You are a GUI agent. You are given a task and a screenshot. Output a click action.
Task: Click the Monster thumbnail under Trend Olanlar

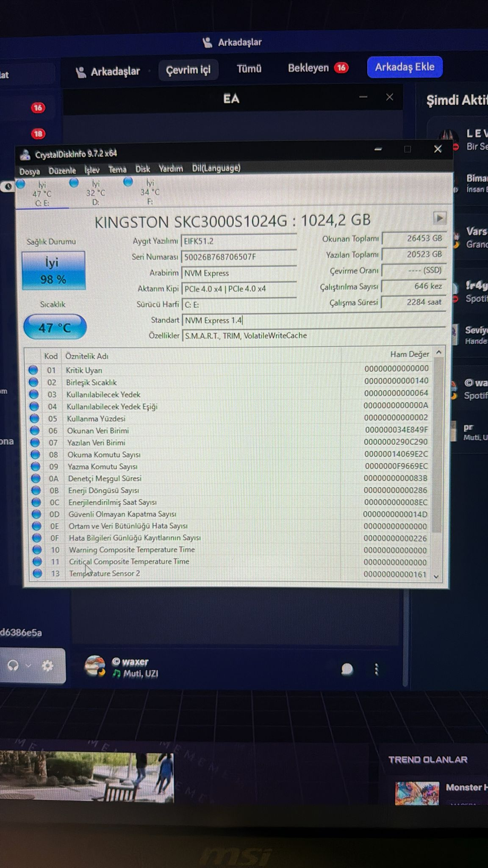click(417, 793)
